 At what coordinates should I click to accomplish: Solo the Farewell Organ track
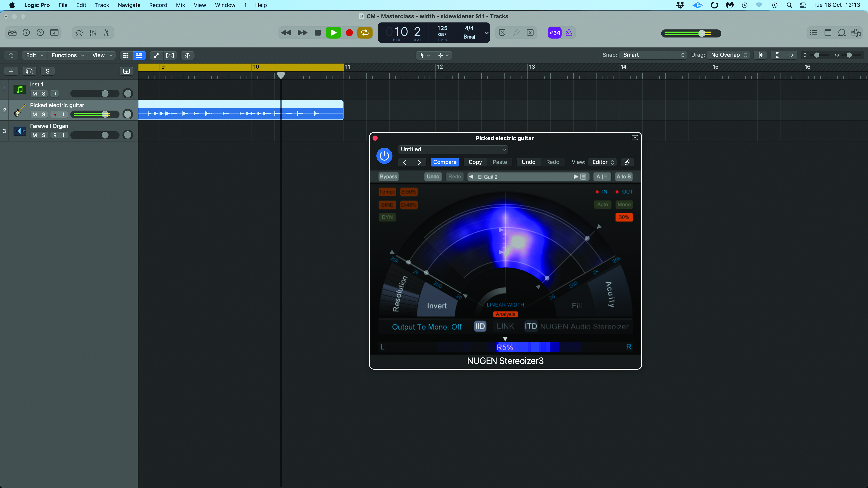[x=43, y=135]
